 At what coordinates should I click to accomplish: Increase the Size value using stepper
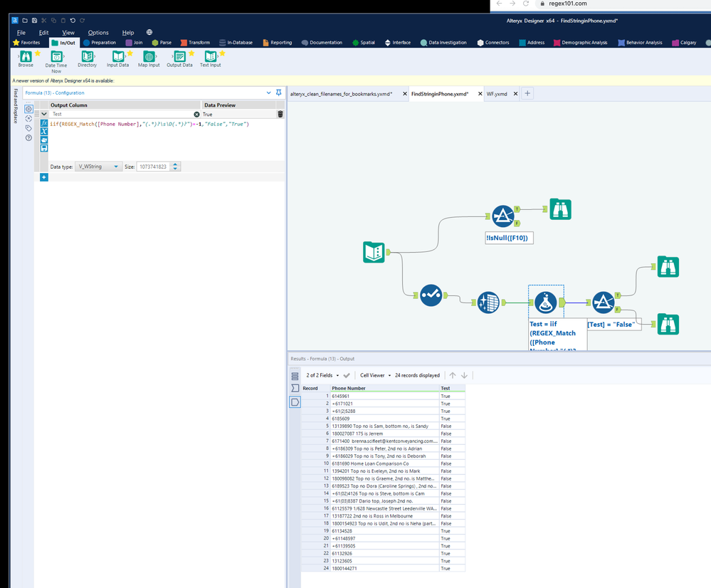pyautogui.click(x=176, y=164)
